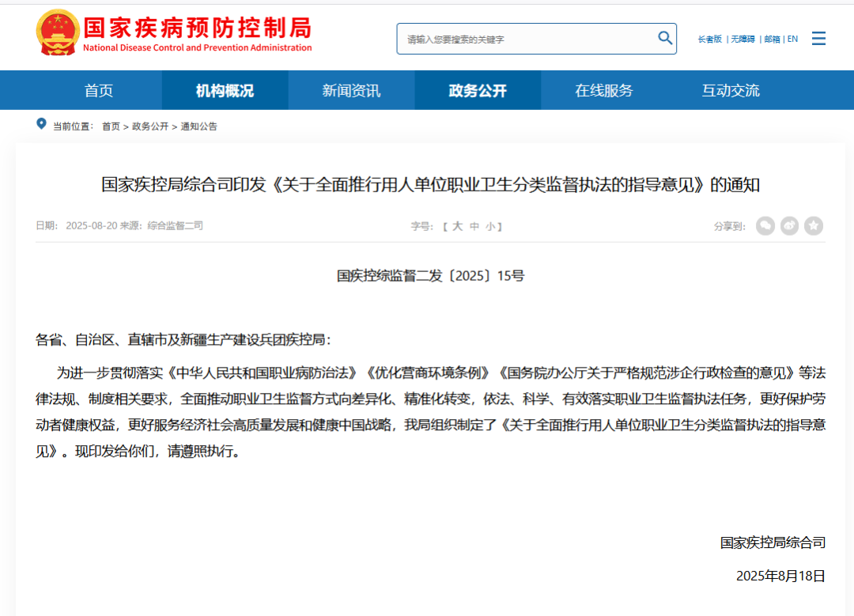Open the 邮箱 mail link
Viewport: 854px width, 616px height.
tap(772, 40)
